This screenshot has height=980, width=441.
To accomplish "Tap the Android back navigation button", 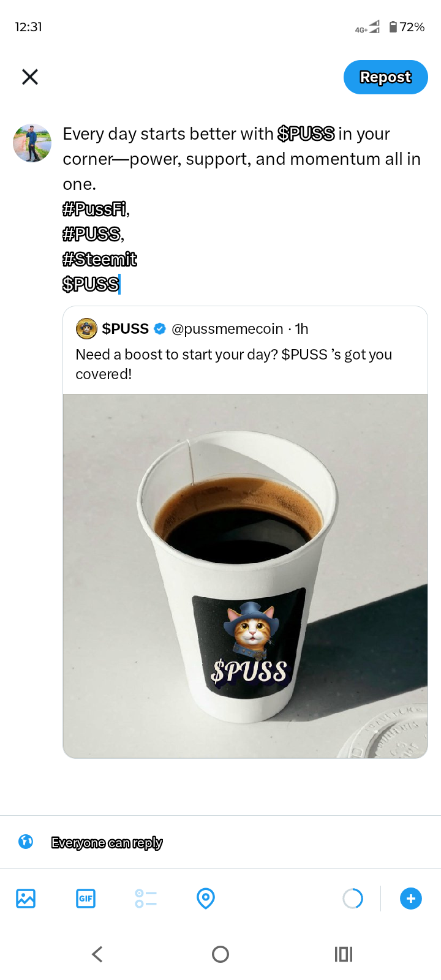I will pyautogui.click(x=97, y=954).
